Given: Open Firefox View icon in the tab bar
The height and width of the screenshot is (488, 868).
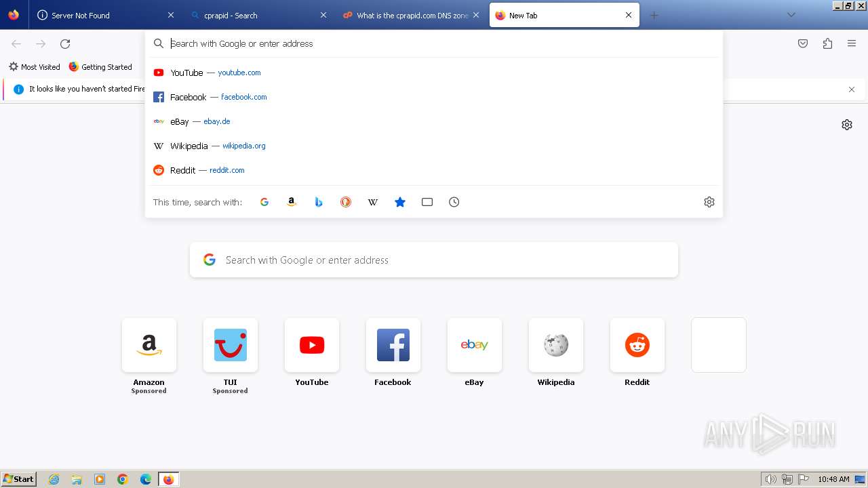Looking at the screenshot, I should click(14, 15).
